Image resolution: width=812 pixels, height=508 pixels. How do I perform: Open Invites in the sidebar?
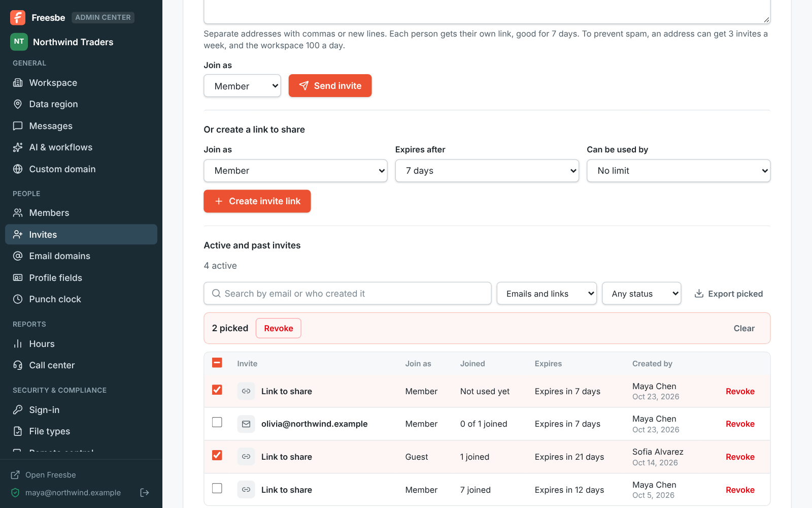[81, 235]
